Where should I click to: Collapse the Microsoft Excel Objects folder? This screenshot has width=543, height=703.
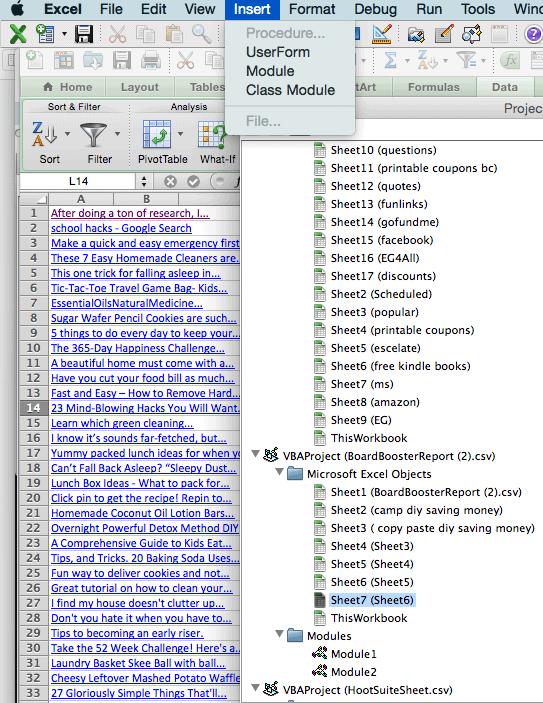279,471
